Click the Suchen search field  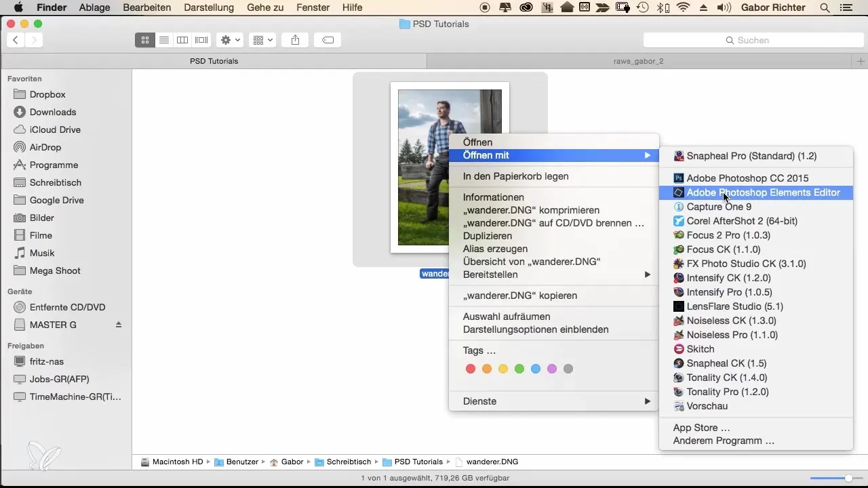753,40
